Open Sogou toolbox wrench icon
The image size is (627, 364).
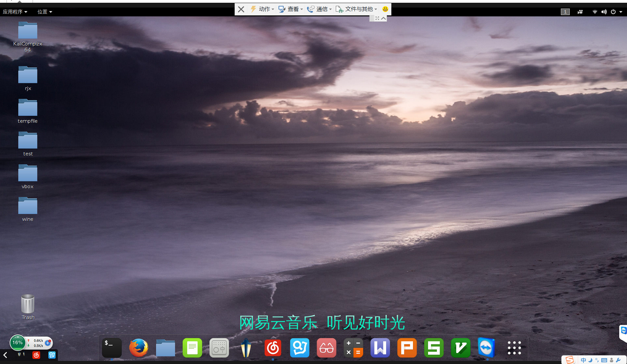point(618,360)
